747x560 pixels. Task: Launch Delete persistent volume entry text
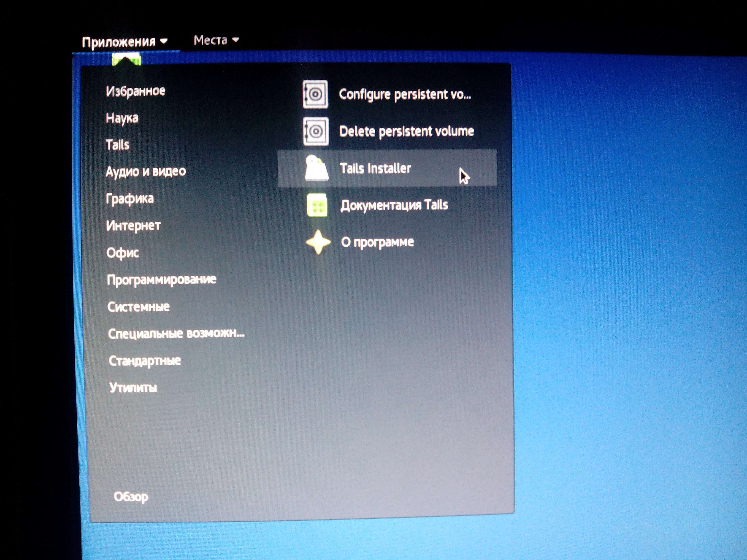pyautogui.click(x=407, y=131)
